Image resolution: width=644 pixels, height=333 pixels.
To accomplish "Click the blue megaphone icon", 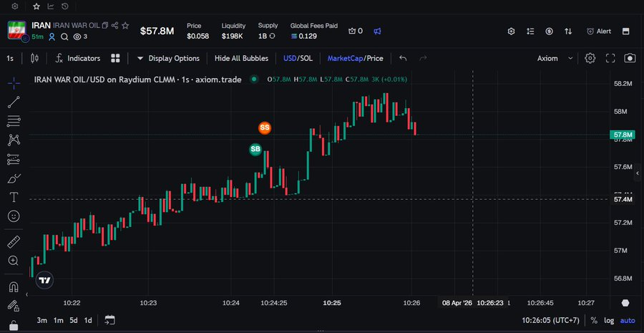I will [x=377, y=32].
